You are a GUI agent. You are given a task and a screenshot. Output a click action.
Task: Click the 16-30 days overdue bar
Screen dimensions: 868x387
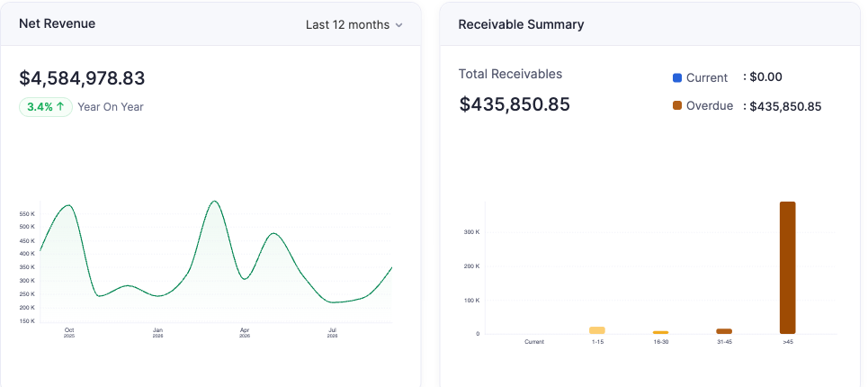(661, 332)
